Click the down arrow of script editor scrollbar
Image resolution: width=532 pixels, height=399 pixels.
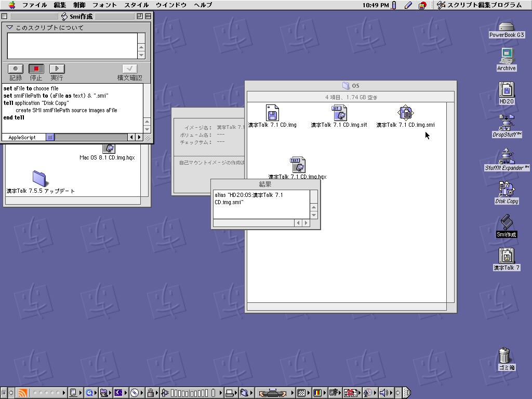point(147,129)
